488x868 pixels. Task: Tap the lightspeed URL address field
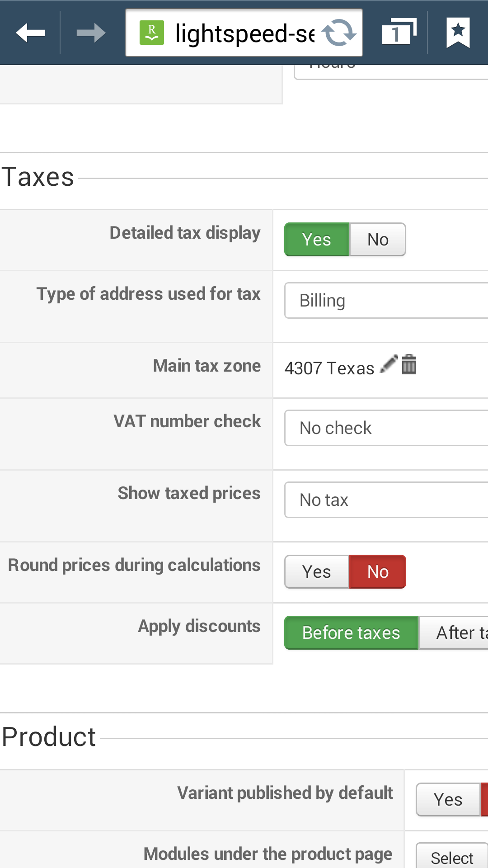[x=244, y=33]
